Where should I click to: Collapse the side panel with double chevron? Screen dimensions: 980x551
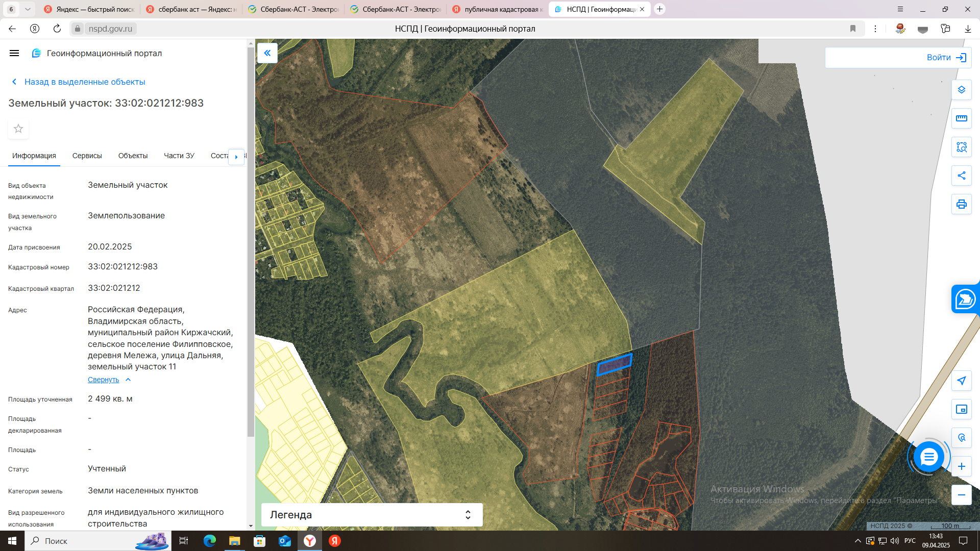[267, 53]
